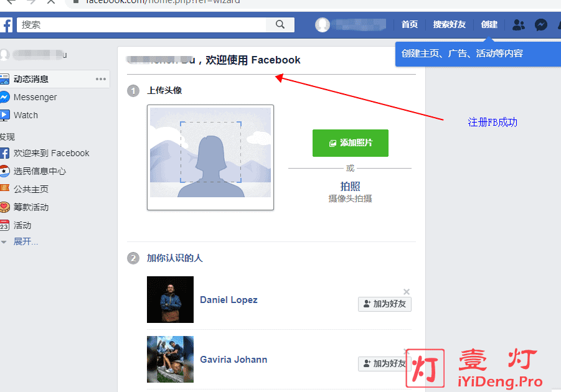Open the Messenger icon in top bar
Viewport: 561px width, 392px height.
(x=541, y=25)
